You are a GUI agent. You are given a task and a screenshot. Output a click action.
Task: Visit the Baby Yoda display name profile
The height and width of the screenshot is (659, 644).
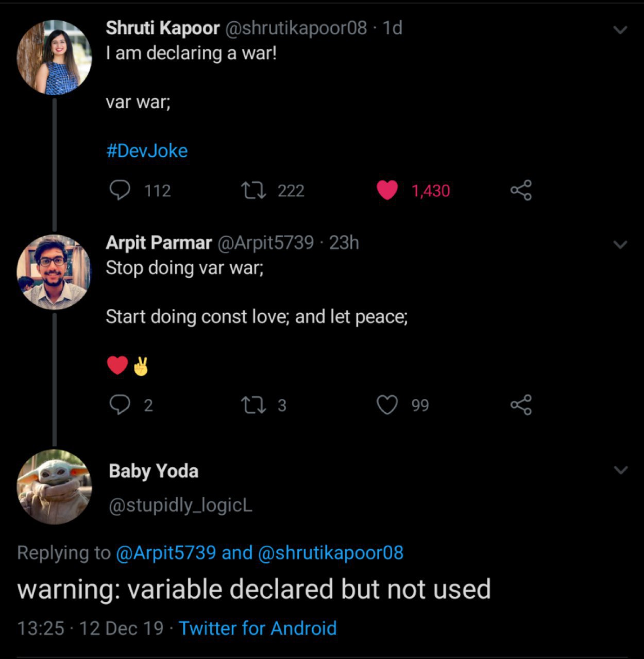(x=154, y=471)
